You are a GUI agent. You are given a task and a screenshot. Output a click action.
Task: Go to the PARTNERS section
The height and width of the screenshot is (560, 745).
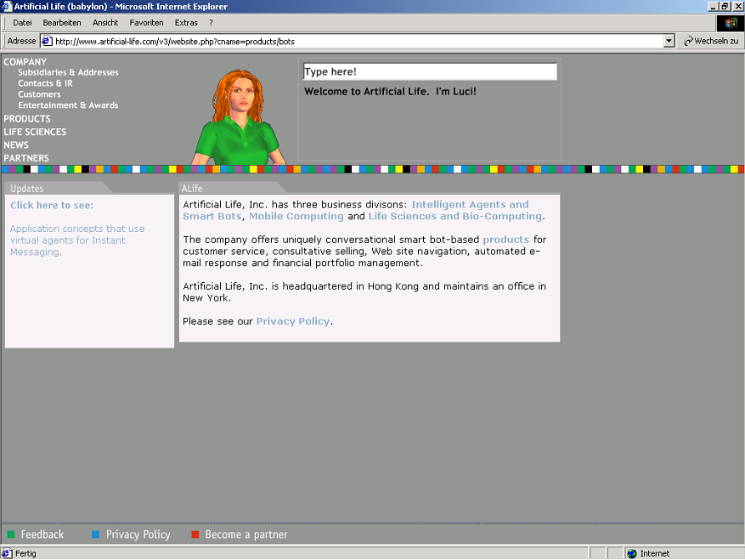click(26, 158)
